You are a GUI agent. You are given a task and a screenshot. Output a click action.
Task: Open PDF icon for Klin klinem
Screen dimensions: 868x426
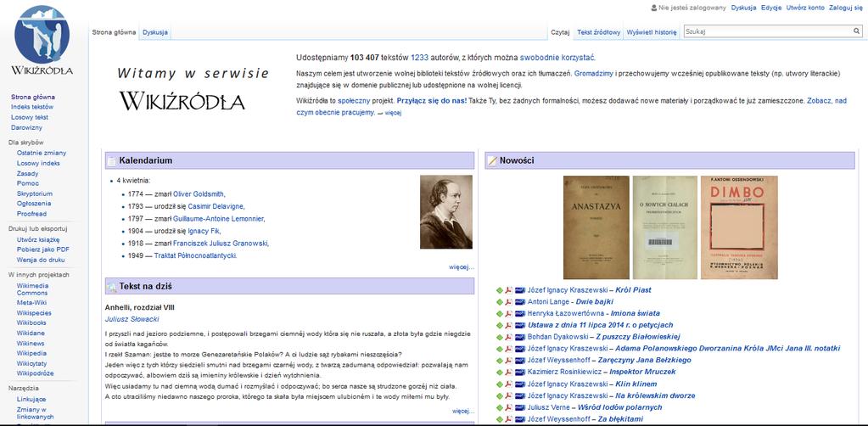pos(509,384)
